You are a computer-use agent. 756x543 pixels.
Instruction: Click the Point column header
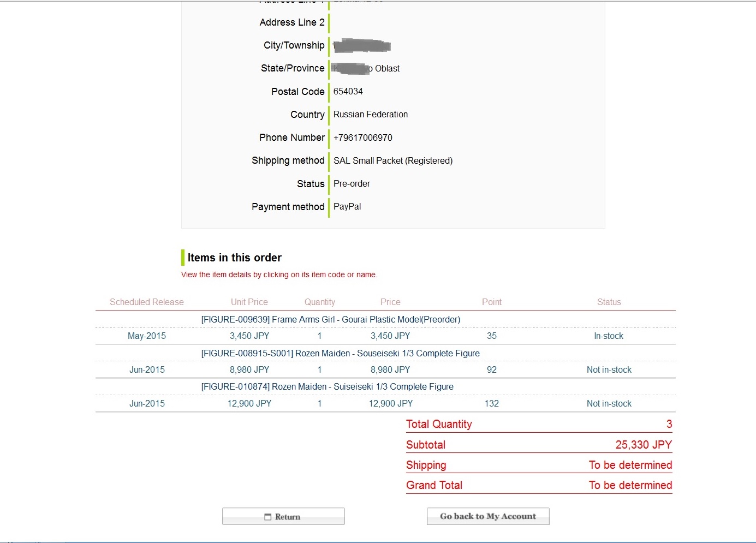coord(492,302)
